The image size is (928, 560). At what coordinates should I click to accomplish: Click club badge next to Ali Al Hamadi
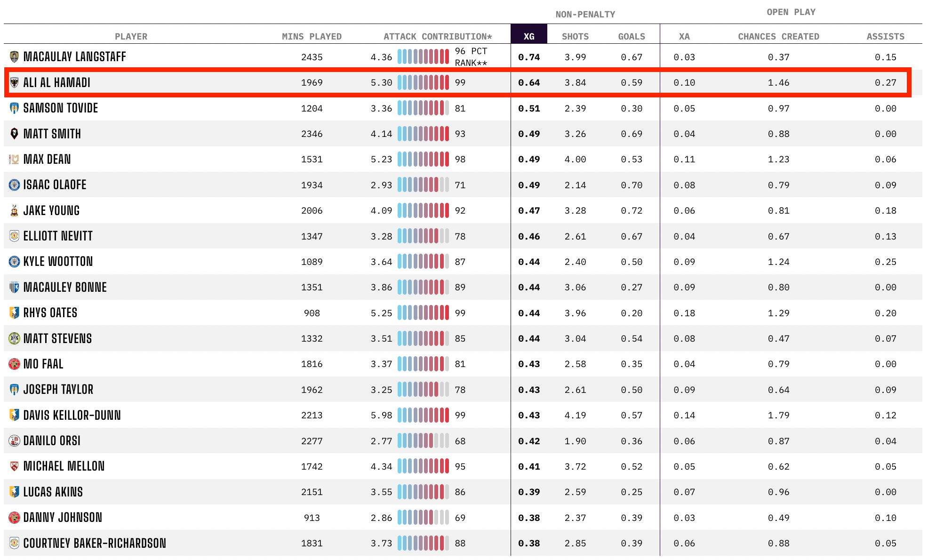(x=14, y=83)
